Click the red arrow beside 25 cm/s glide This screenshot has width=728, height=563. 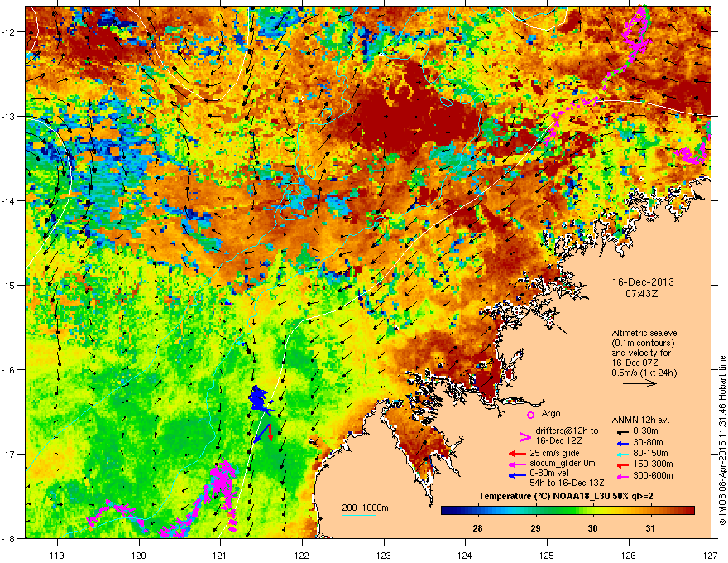pos(517,454)
